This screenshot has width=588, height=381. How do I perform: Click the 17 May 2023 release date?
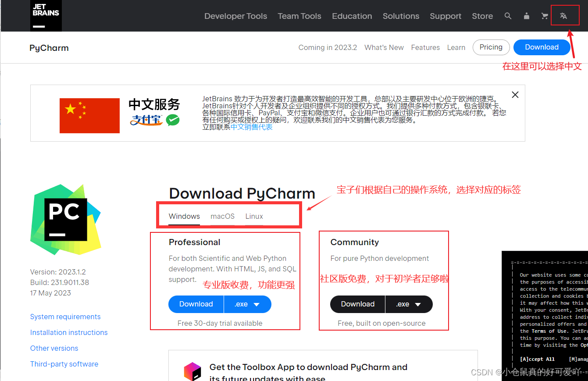[x=50, y=293]
